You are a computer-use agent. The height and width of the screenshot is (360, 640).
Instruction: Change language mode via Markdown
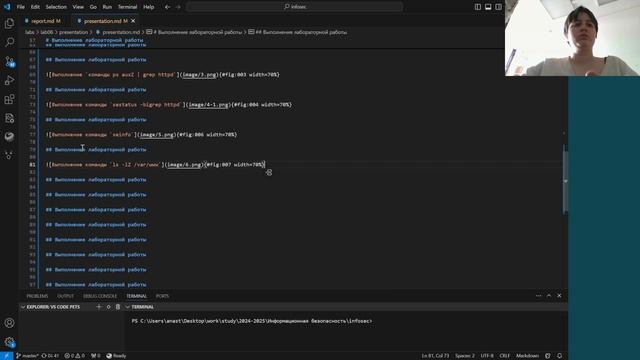(527, 356)
